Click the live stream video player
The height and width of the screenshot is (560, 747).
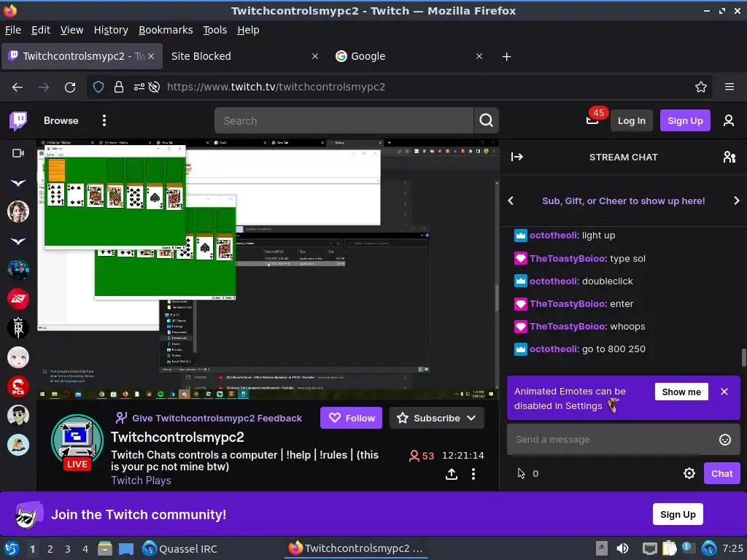[x=268, y=269]
